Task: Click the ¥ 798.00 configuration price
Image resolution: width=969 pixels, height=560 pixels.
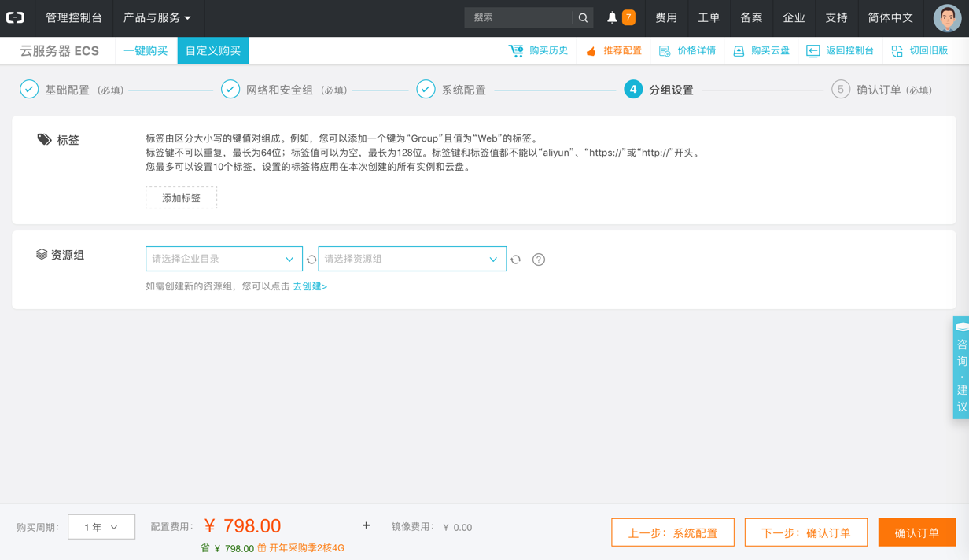Action: (242, 525)
